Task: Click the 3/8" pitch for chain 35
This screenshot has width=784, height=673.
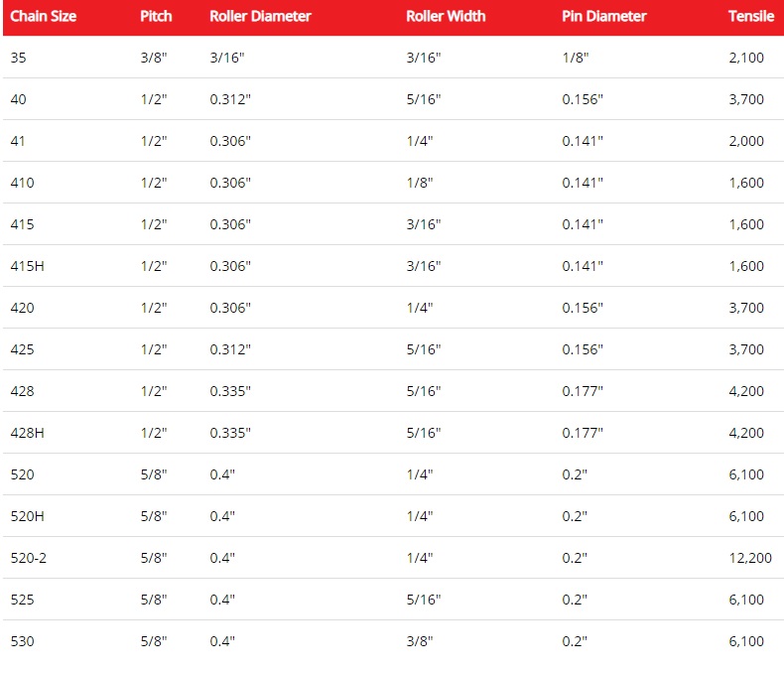Action: pyautogui.click(x=154, y=59)
